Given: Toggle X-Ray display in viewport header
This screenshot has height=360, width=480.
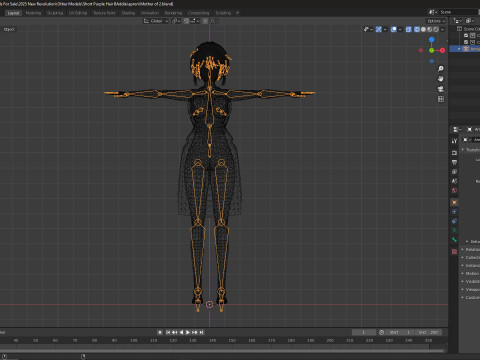Looking at the screenshot, I should 409,29.
